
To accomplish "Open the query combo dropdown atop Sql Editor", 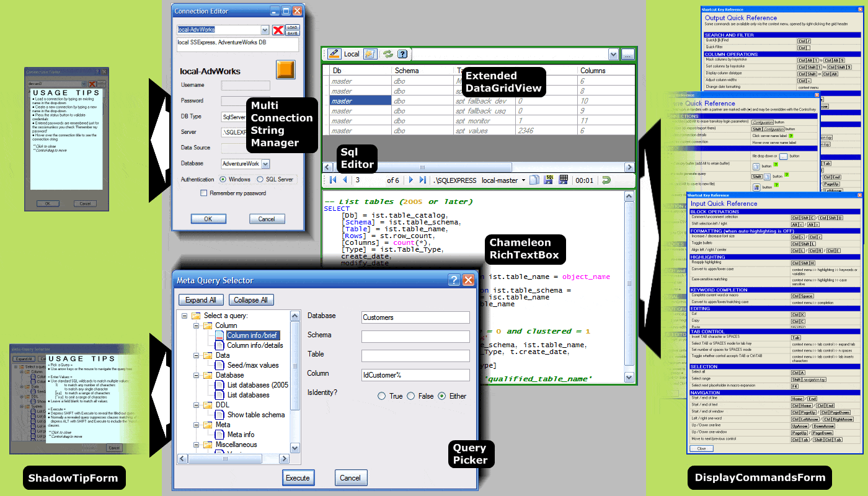I will [x=613, y=55].
